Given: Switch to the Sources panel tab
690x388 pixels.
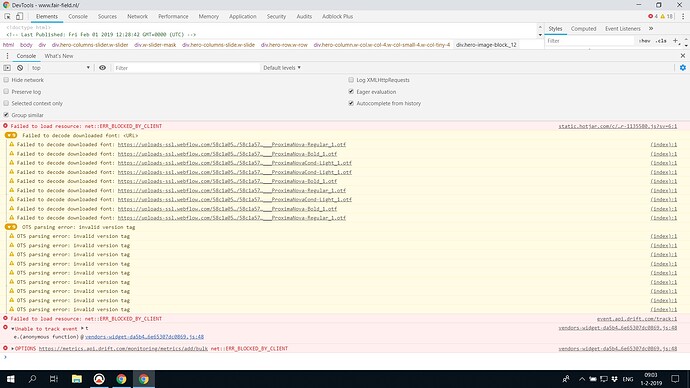Looking at the screenshot, I should click(107, 16).
